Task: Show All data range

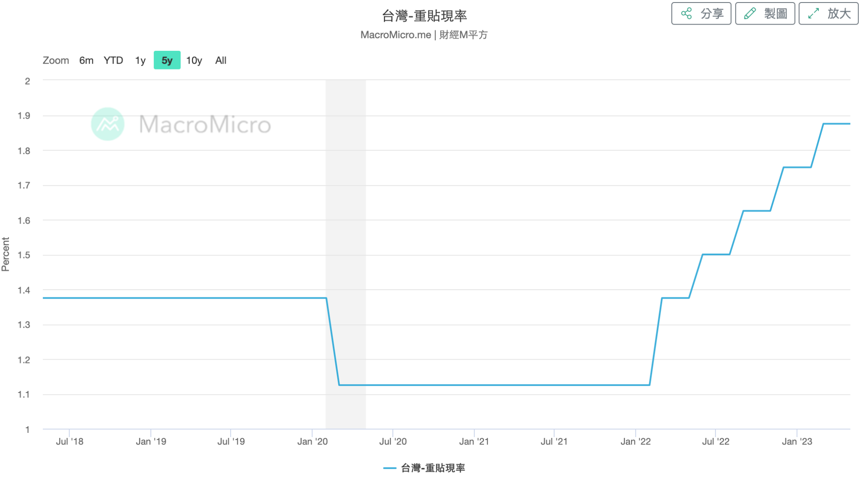Action: [x=221, y=60]
